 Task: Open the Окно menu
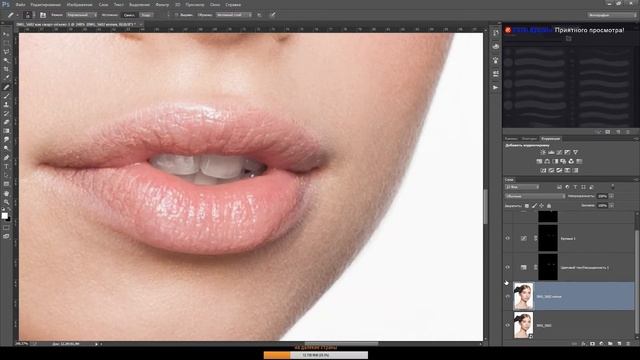[x=215, y=4]
